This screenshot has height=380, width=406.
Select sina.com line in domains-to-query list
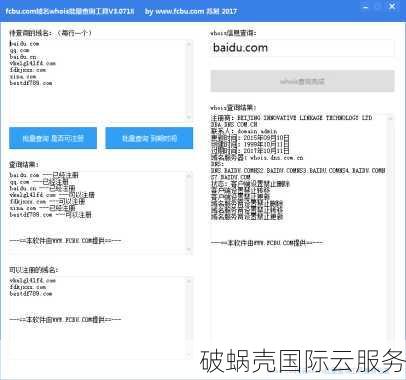pos(23,77)
